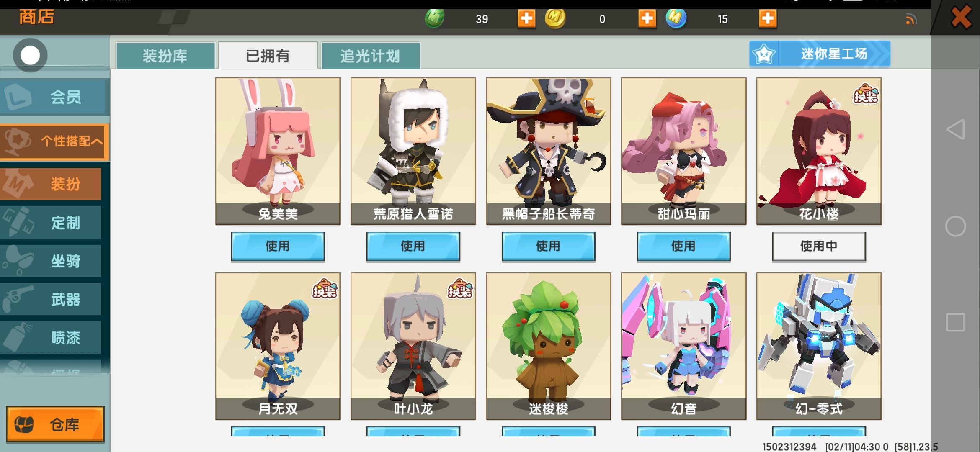This screenshot has width=980, height=452.
Task: Use the 兔美美 skin
Action: point(278,246)
